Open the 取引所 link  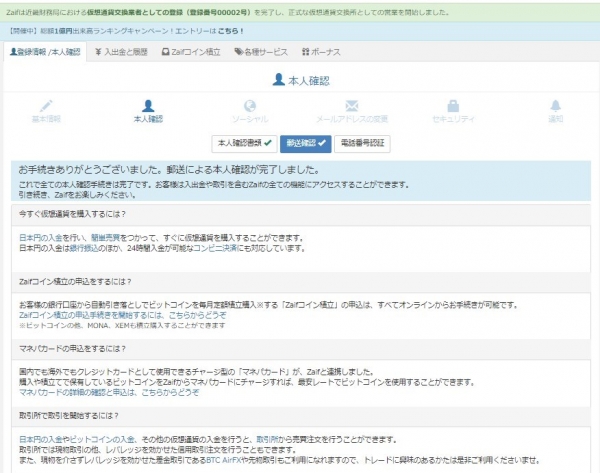(267, 439)
